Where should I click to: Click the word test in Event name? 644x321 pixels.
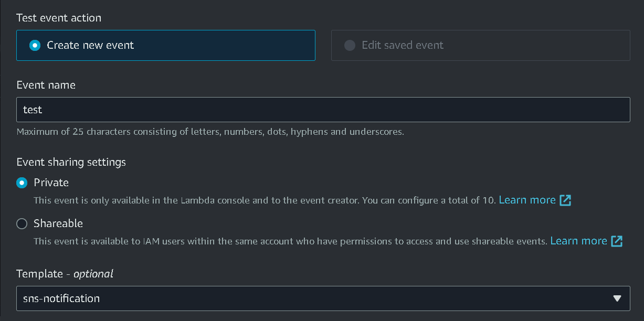click(x=33, y=110)
